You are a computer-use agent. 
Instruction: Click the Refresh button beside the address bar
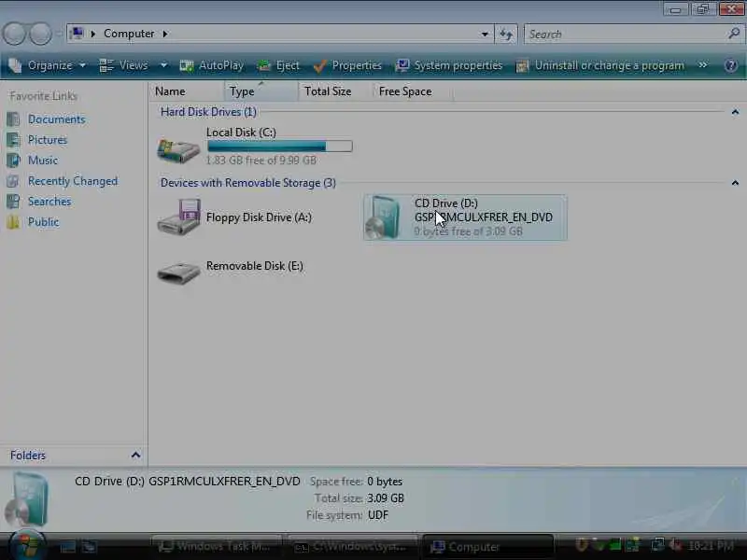click(506, 35)
